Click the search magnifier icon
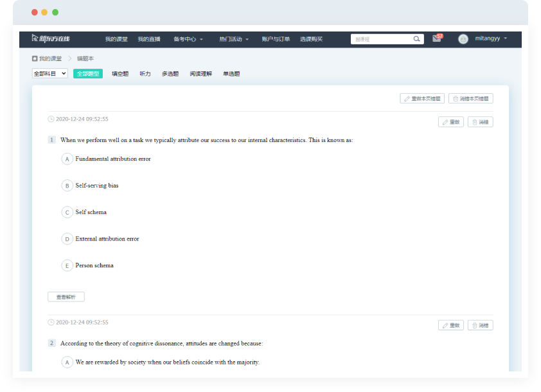The image size is (541, 392). [417, 39]
